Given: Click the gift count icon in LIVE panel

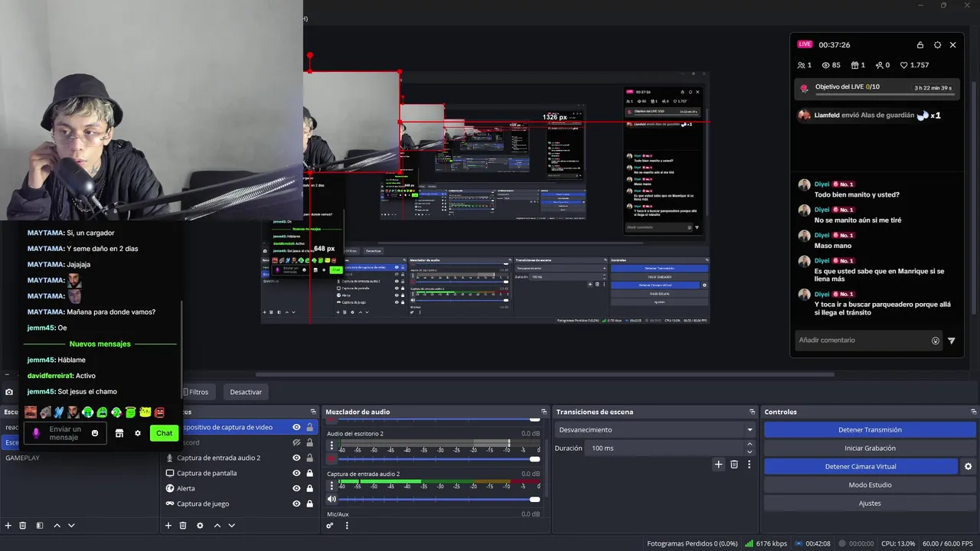Looking at the screenshot, I should click(854, 66).
